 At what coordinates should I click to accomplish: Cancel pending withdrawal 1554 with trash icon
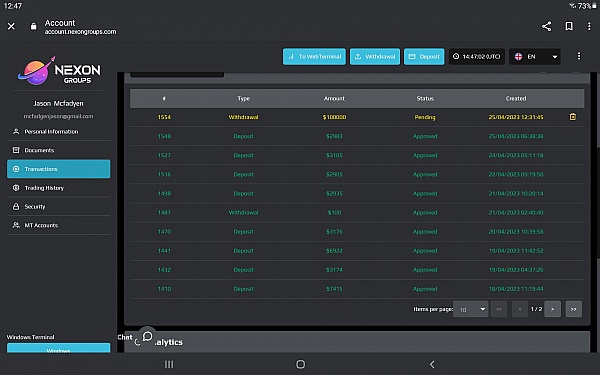tap(572, 117)
